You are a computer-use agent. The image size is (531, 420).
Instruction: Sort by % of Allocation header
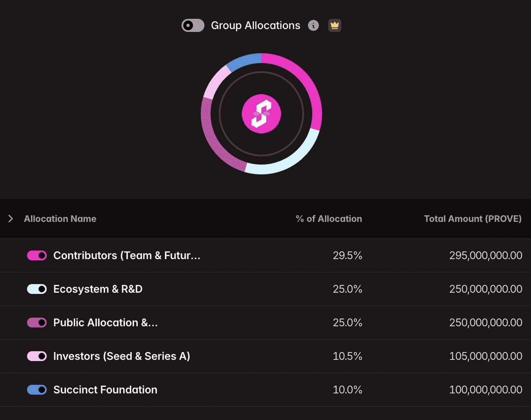click(329, 218)
